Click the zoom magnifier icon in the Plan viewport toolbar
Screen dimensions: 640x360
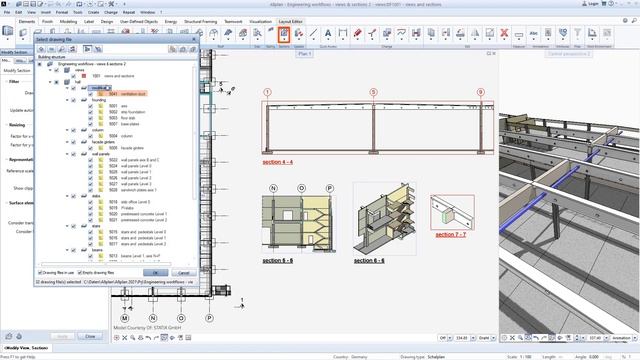click(x=133, y=338)
